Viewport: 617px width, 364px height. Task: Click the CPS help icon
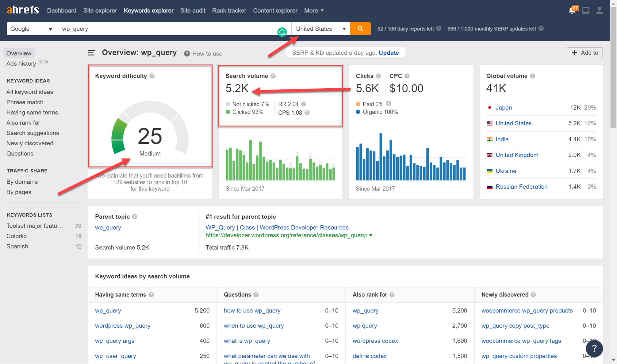307,113
